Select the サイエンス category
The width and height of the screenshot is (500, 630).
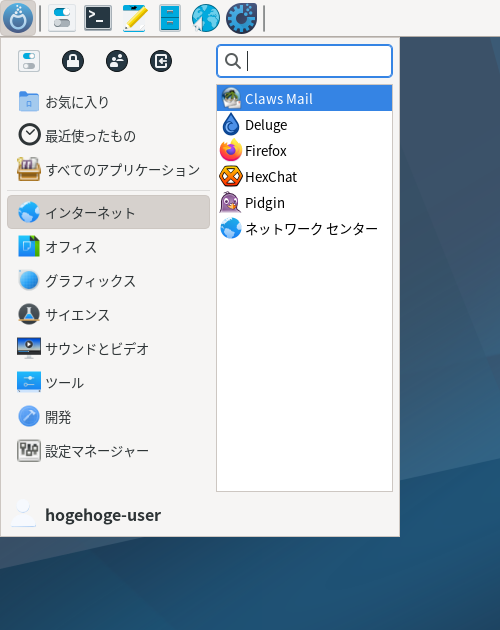109,315
